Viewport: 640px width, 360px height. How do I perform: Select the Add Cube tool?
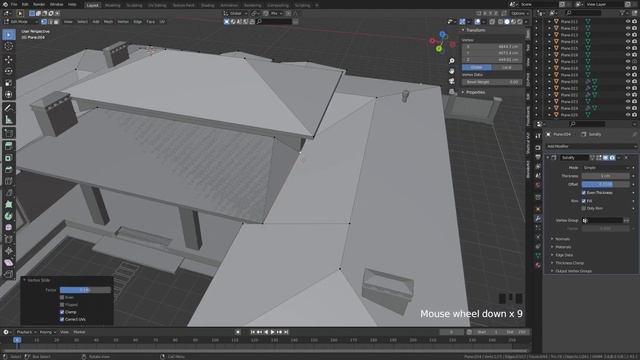point(9,133)
